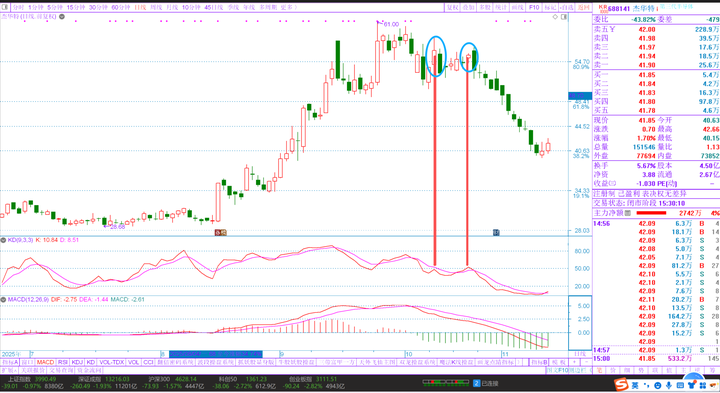Viewport: 720px width, 393px height.
Task: Toggle the MACD panel settings circle
Action: 3,299
